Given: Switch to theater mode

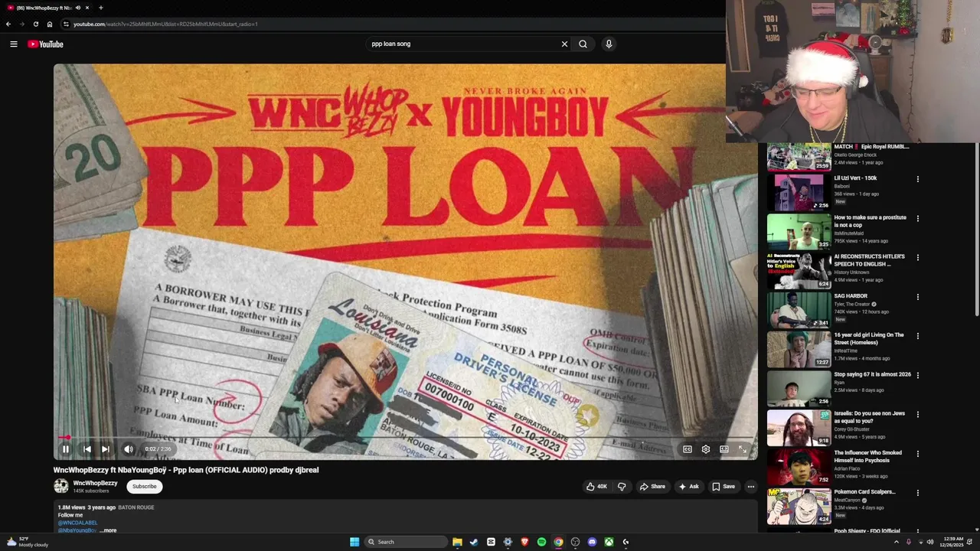Looking at the screenshot, I should click(724, 449).
